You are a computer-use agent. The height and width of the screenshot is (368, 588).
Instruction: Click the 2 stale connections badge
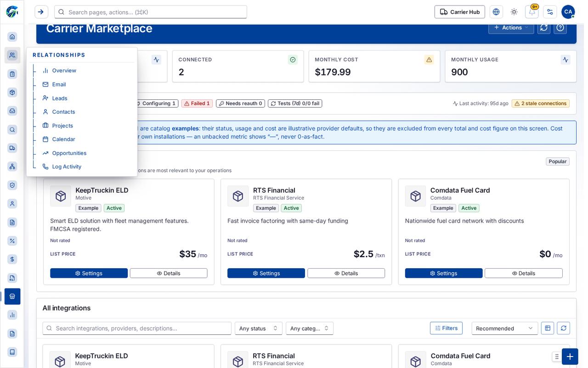[541, 103]
